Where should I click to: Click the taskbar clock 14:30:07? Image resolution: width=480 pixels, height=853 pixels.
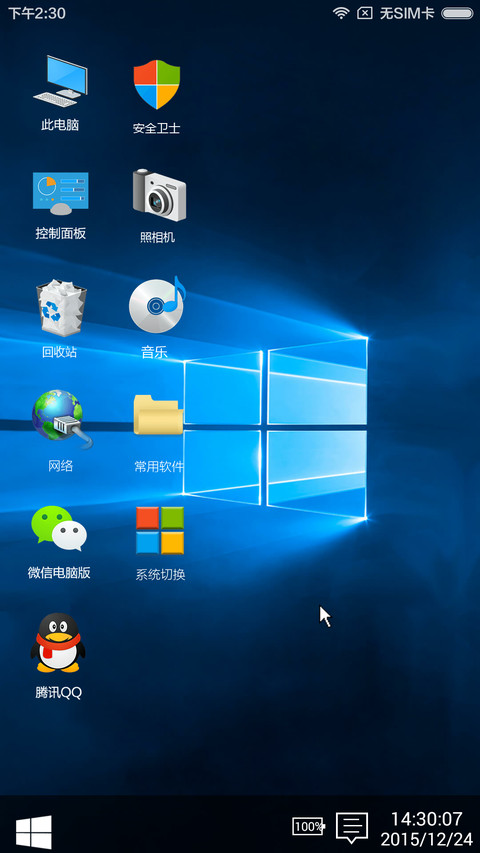(x=427, y=819)
